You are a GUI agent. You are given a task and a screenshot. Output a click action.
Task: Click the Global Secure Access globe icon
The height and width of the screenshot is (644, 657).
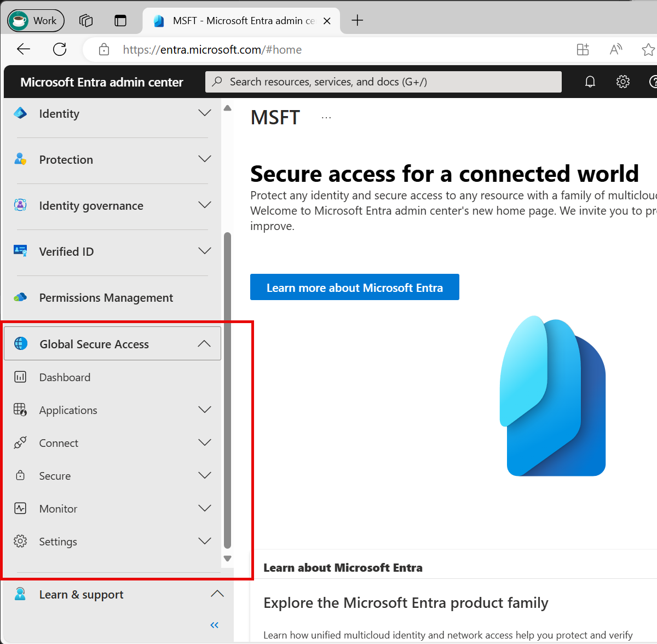coord(21,344)
